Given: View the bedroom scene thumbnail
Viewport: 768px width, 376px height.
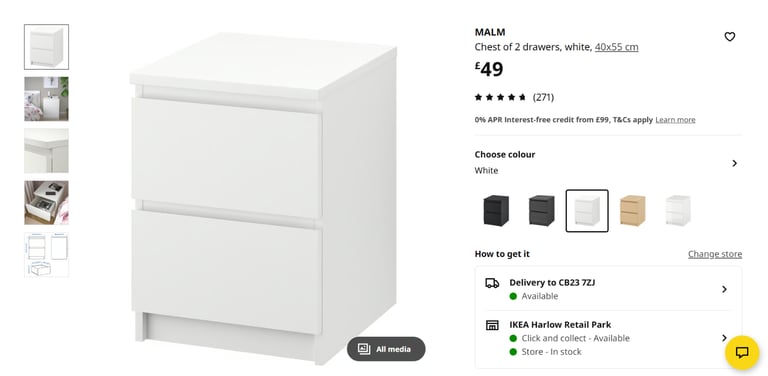Looking at the screenshot, I should pos(47,99).
